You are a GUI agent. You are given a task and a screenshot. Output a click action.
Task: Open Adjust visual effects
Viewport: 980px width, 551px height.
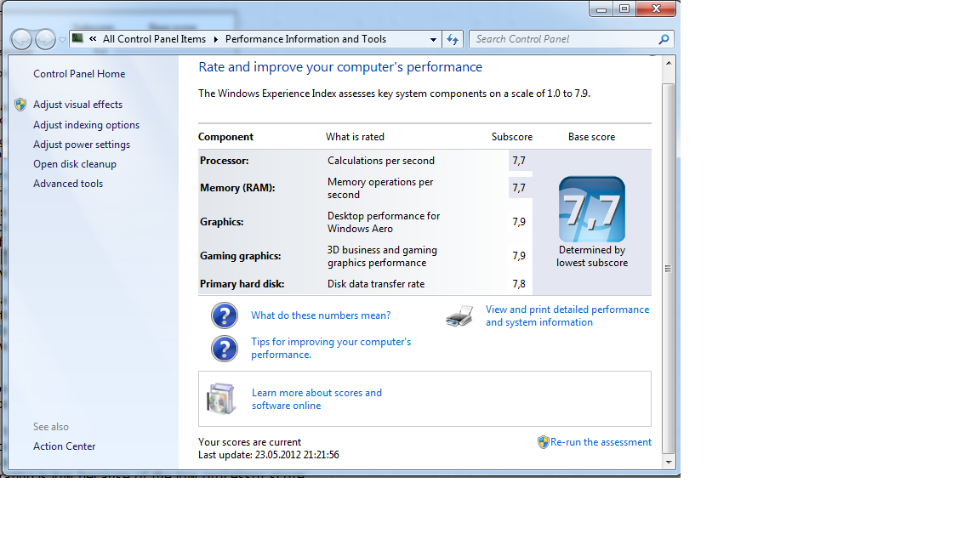click(x=77, y=105)
